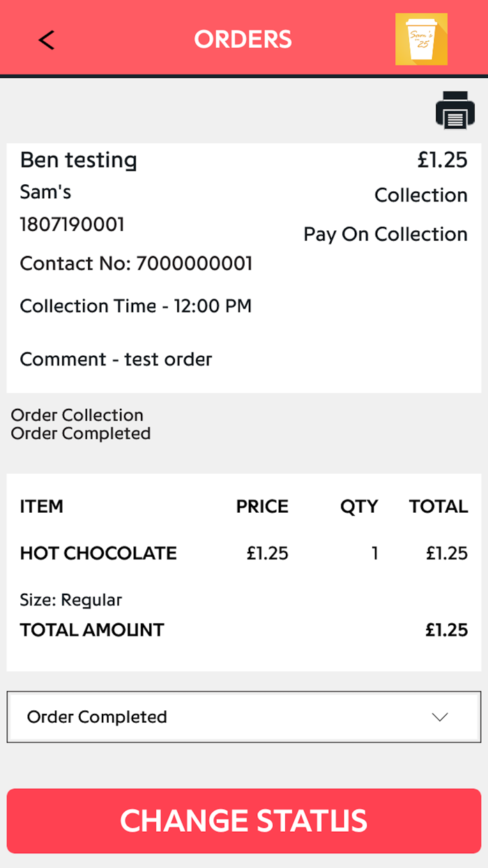
Task: Click the customer name Ben testing
Action: [x=78, y=160]
